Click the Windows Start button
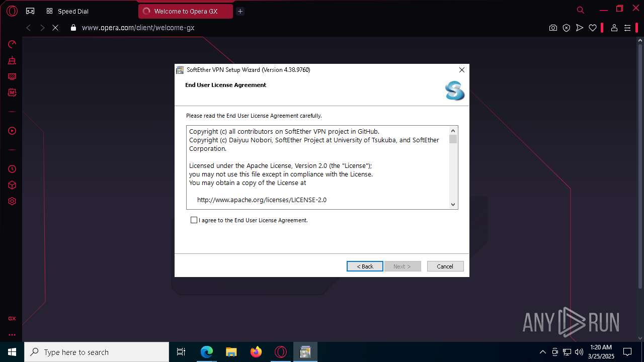The height and width of the screenshot is (362, 644). [12, 352]
